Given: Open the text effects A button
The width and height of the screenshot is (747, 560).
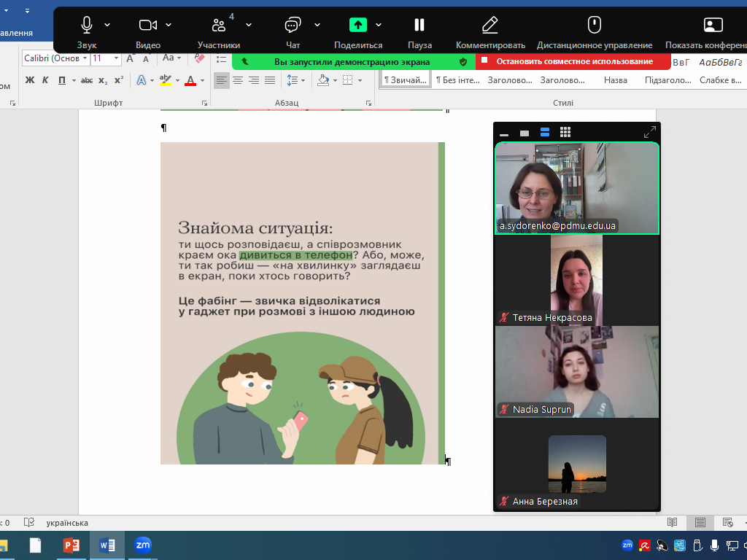Looking at the screenshot, I should (142, 80).
